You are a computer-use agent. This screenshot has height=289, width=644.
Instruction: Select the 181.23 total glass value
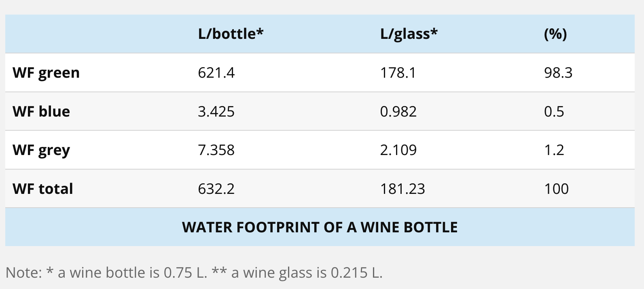pos(402,189)
